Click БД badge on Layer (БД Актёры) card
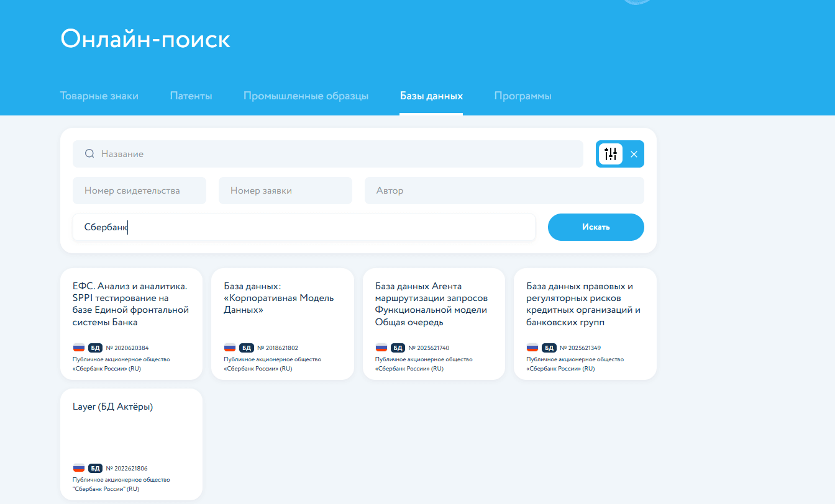Screen dimensions: 835x504 tap(95, 468)
